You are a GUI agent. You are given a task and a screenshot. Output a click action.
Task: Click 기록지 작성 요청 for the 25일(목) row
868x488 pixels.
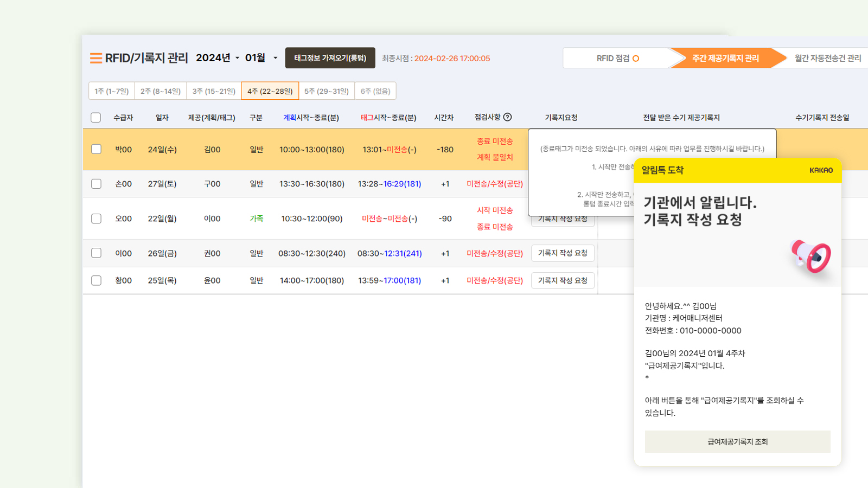pyautogui.click(x=563, y=280)
